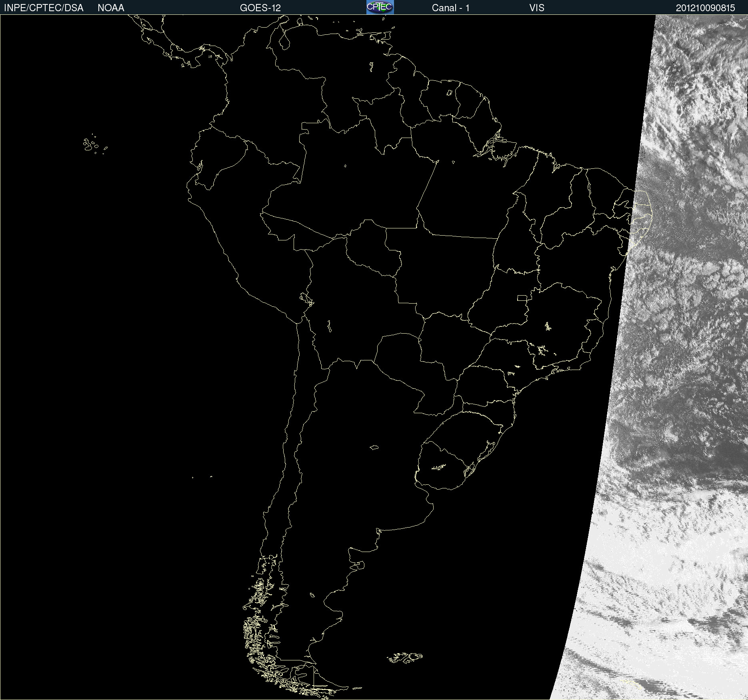Image resolution: width=748 pixels, height=700 pixels.
Task: Click the Canal - 1 label
Action: 451,8
